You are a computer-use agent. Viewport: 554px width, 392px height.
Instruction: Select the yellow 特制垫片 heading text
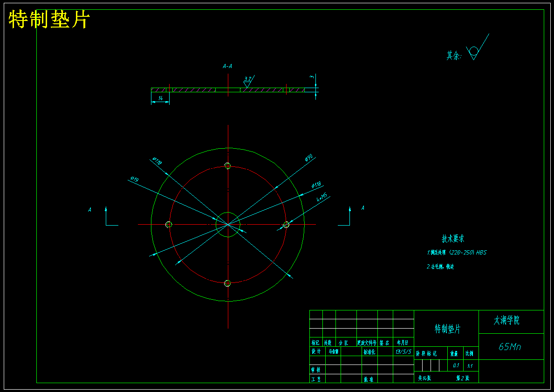point(49,20)
